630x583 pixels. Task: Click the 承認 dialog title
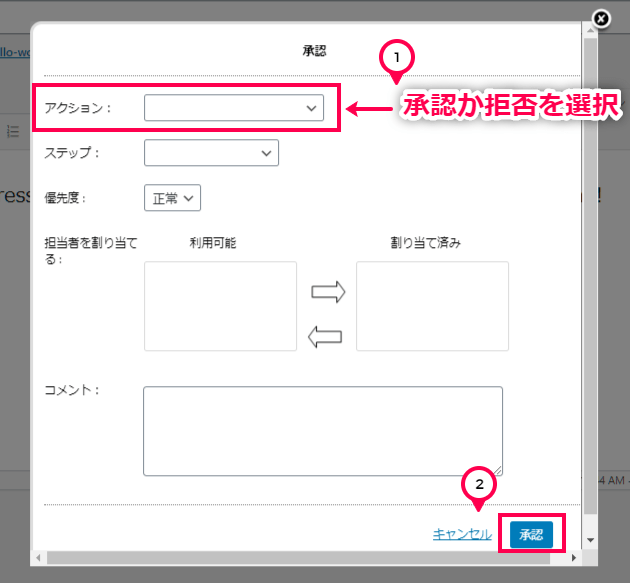tap(314, 51)
